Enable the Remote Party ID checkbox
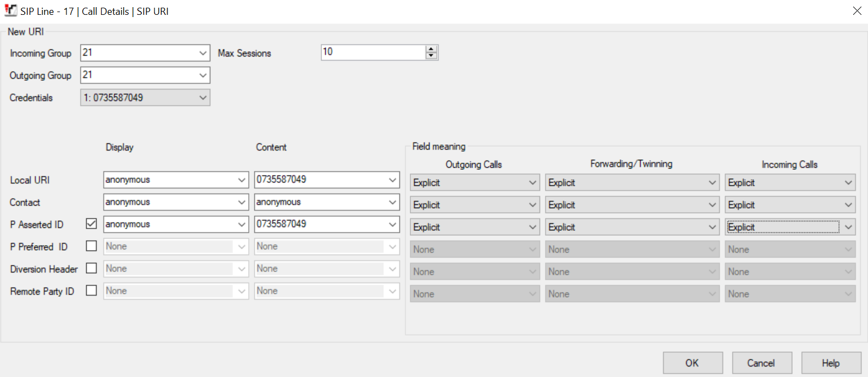 [91, 291]
